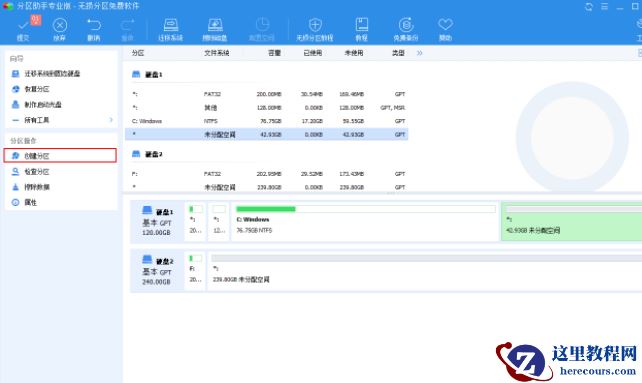
Task: Choose Create Partition (创建分区) in sidebar
Action: click(60, 156)
